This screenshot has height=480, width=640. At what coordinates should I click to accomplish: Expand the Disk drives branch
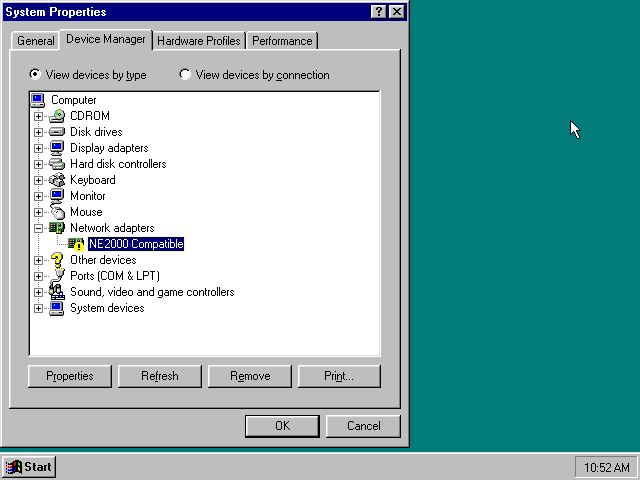point(38,132)
